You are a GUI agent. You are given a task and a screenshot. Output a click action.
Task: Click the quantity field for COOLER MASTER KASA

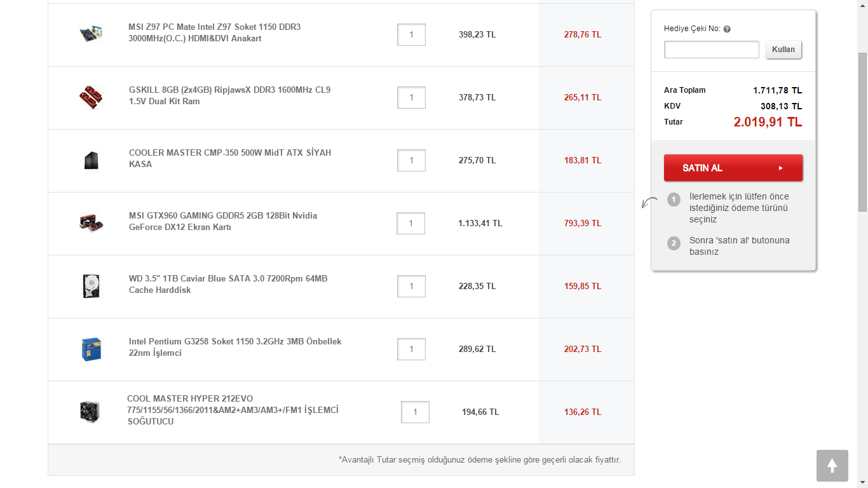click(x=411, y=160)
